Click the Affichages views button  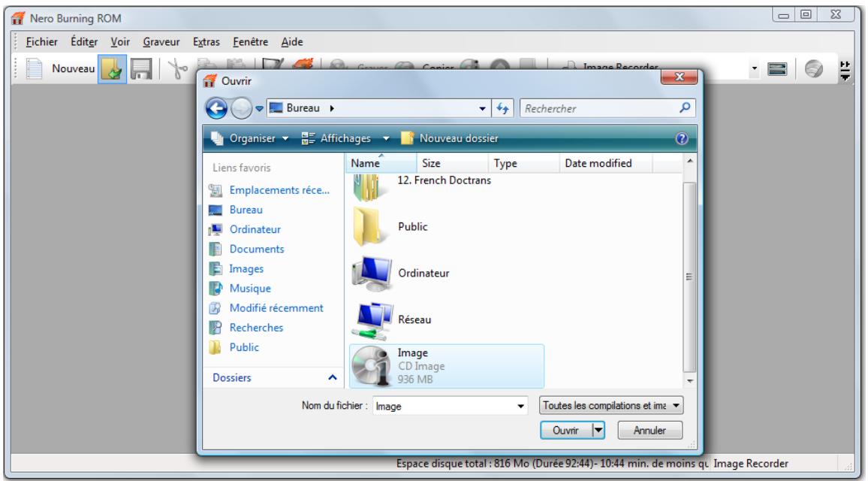click(x=336, y=138)
